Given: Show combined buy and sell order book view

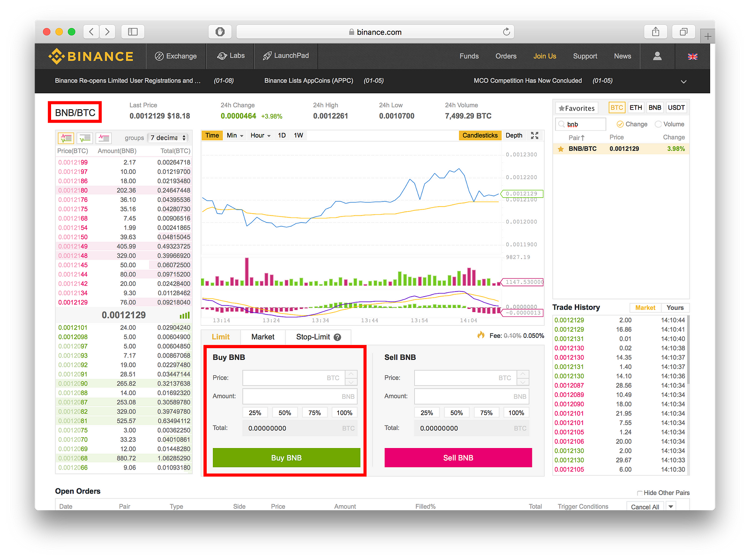Looking at the screenshot, I should 66,138.
